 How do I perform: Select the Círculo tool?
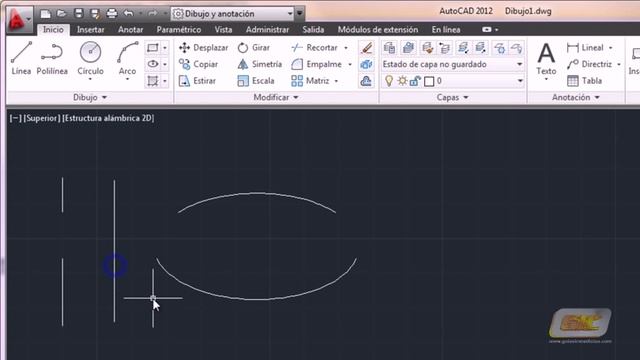(x=90, y=58)
